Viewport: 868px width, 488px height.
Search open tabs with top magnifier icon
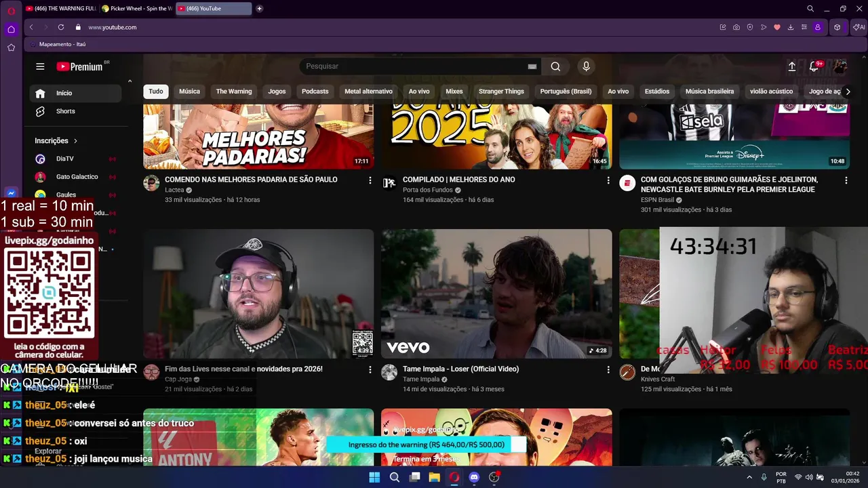810,9
